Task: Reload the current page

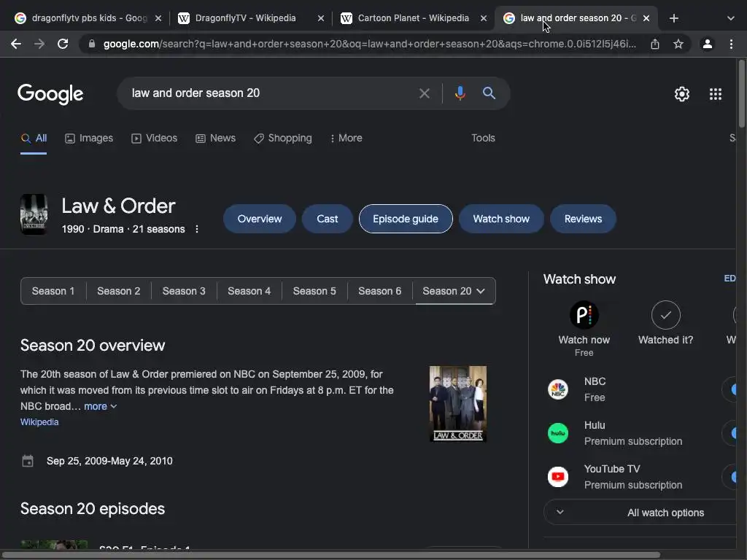Action: (63, 44)
